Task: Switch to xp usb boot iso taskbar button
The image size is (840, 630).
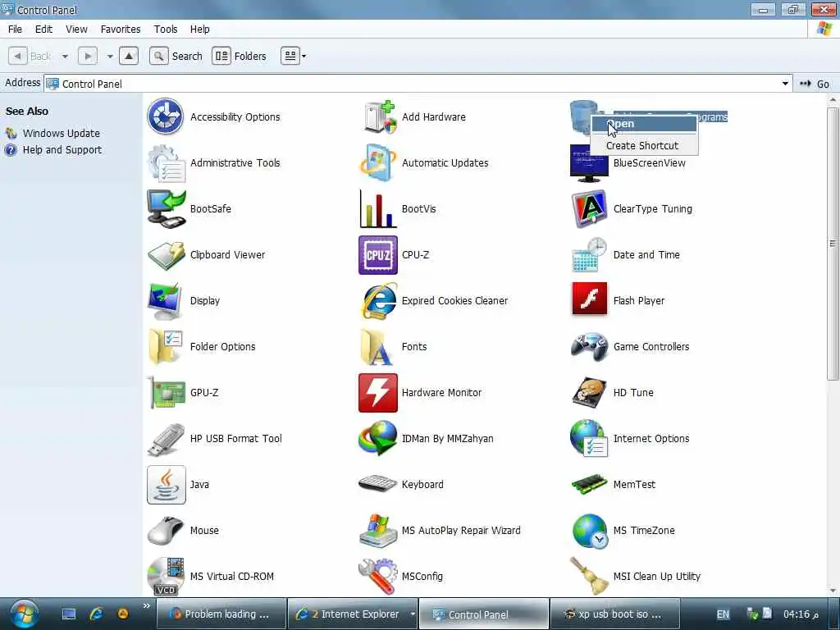Action: coord(614,614)
